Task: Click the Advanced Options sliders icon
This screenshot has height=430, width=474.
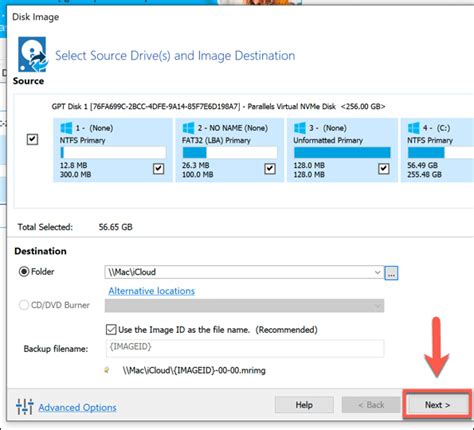Action: pos(25,407)
